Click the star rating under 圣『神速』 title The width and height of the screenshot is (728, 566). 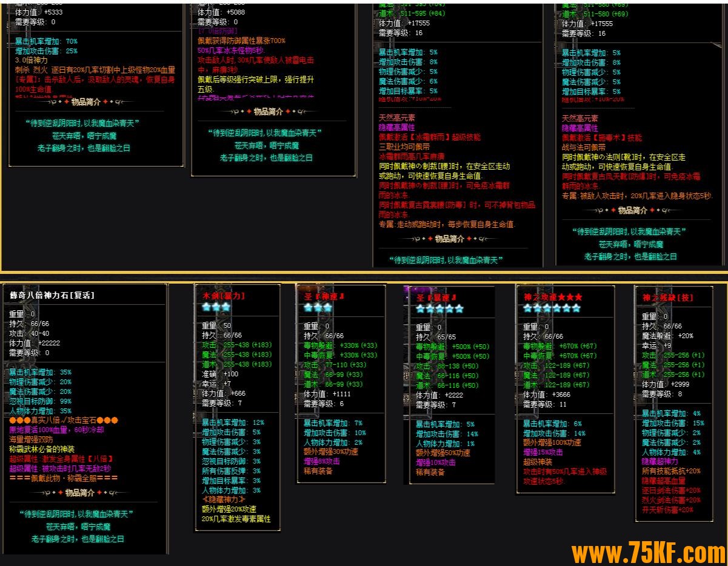tap(319, 307)
